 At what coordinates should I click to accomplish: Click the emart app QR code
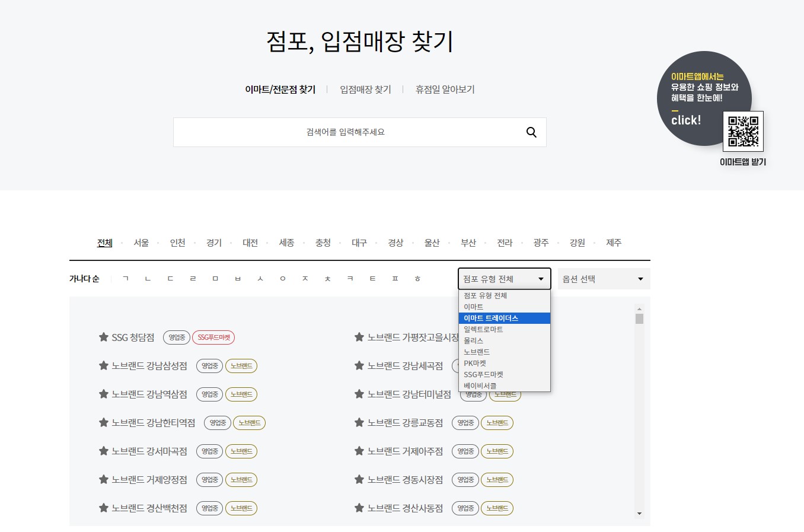(x=743, y=131)
